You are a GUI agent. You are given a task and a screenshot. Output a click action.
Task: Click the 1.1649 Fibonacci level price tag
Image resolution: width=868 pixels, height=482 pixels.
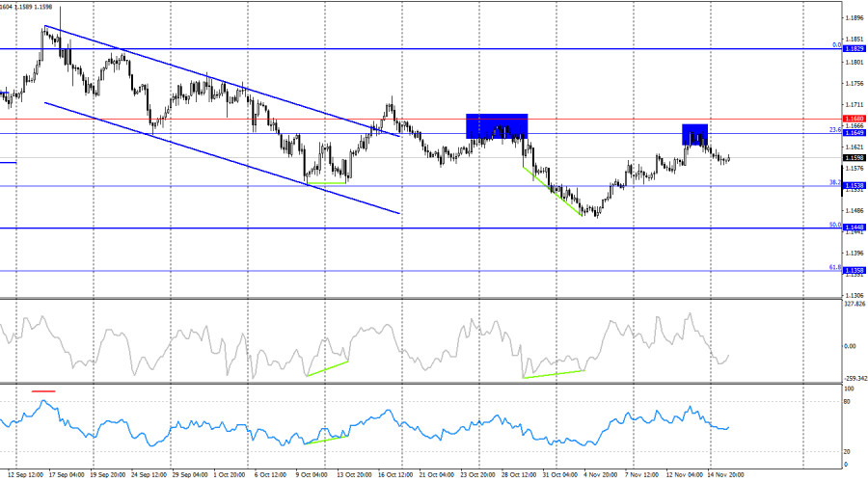[x=853, y=132]
